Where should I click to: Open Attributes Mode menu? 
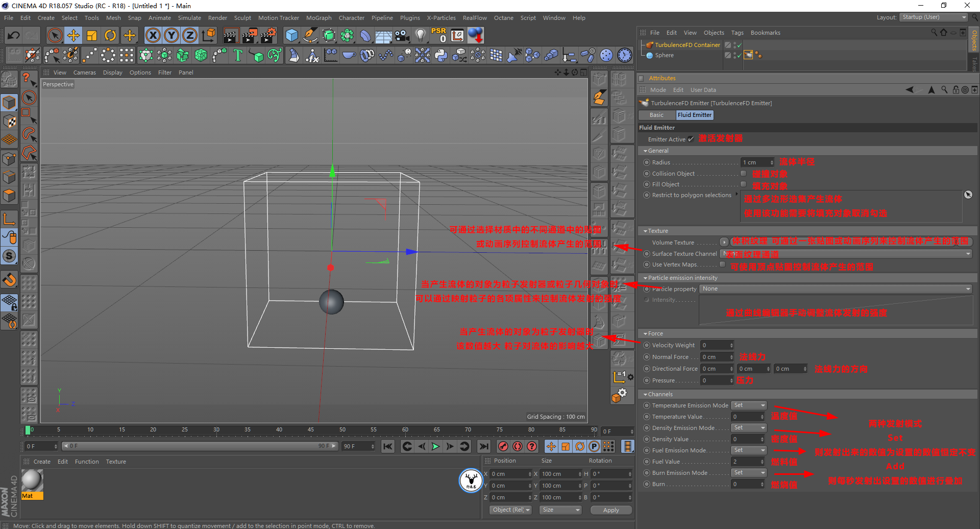[x=658, y=90]
